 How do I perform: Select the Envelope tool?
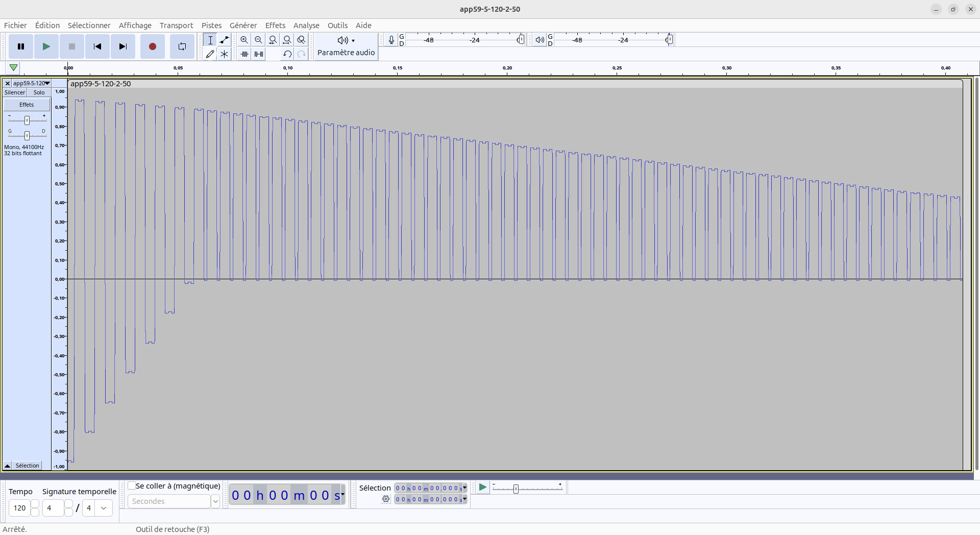pos(224,40)
